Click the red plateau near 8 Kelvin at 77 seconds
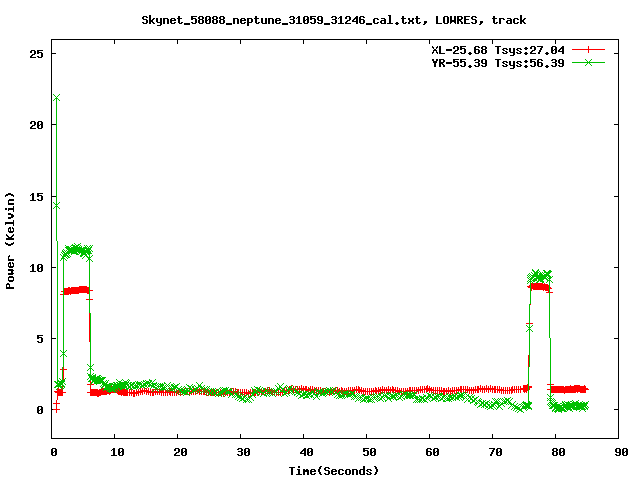 tap(539, 287)
